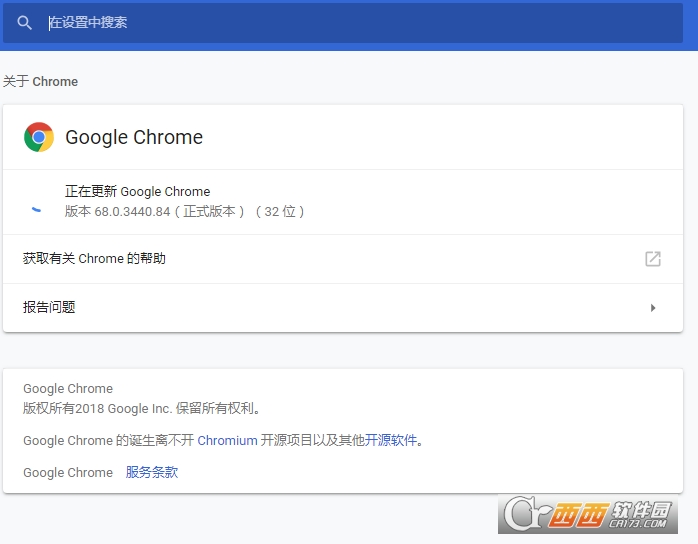Click the magnifier search icon
698x544 pixels.
tap(25, 23)
